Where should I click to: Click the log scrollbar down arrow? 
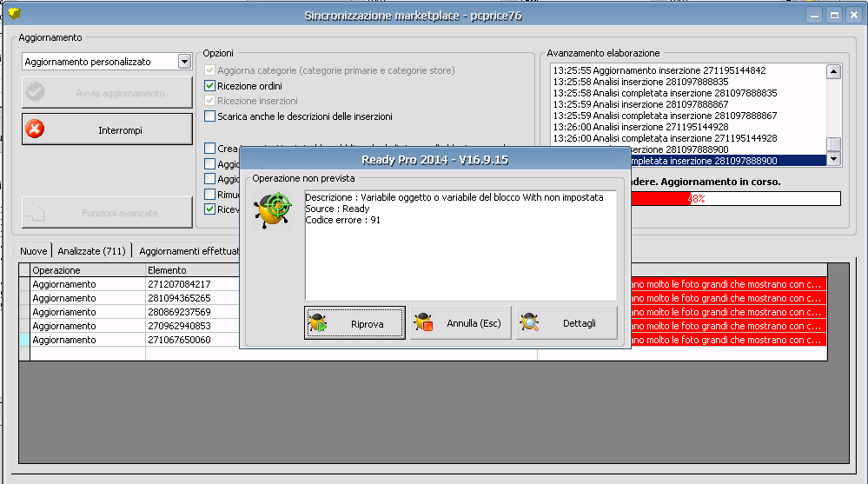[x=833, y=159]
